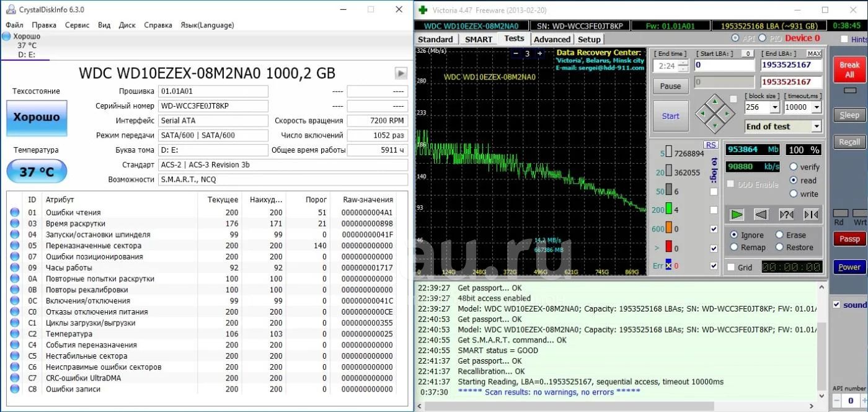Select the Ignore bad-block action radio button
This screenshot has width=868, height=412.
point(734,235)
